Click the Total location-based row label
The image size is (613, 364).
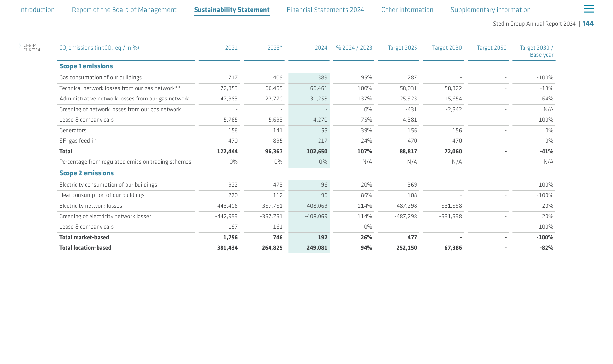pos(85,248)
